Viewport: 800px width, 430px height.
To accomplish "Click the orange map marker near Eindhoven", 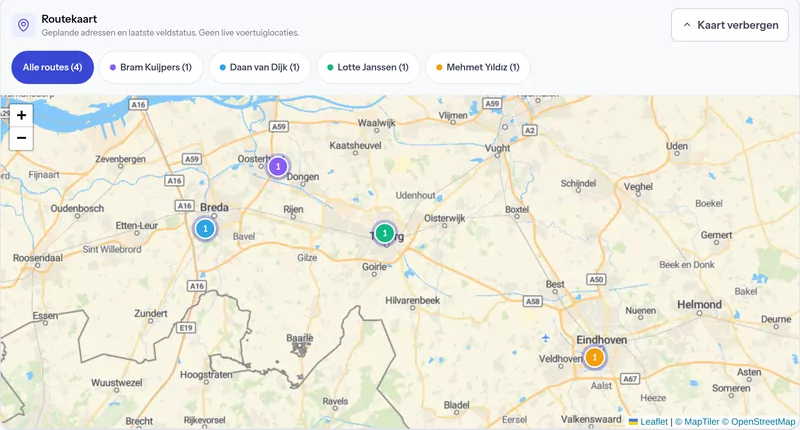I will click(594, 357).
